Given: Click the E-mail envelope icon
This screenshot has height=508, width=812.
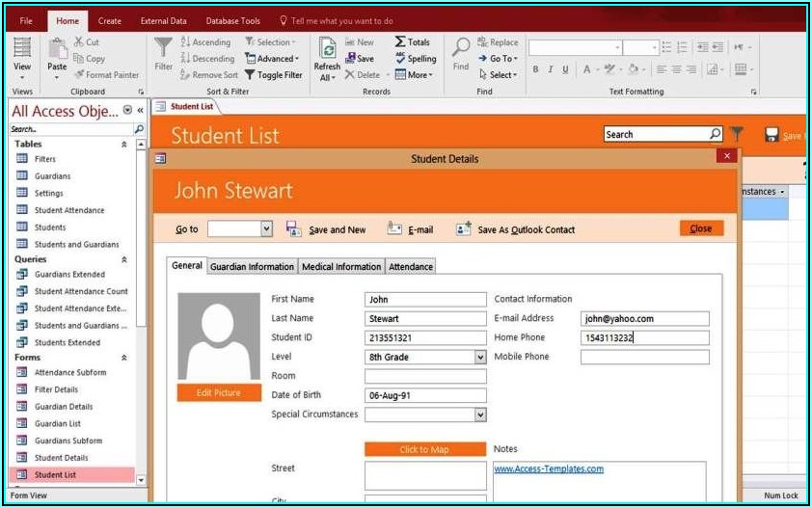Looking at the screenshot, I should [x=394, y=229].
